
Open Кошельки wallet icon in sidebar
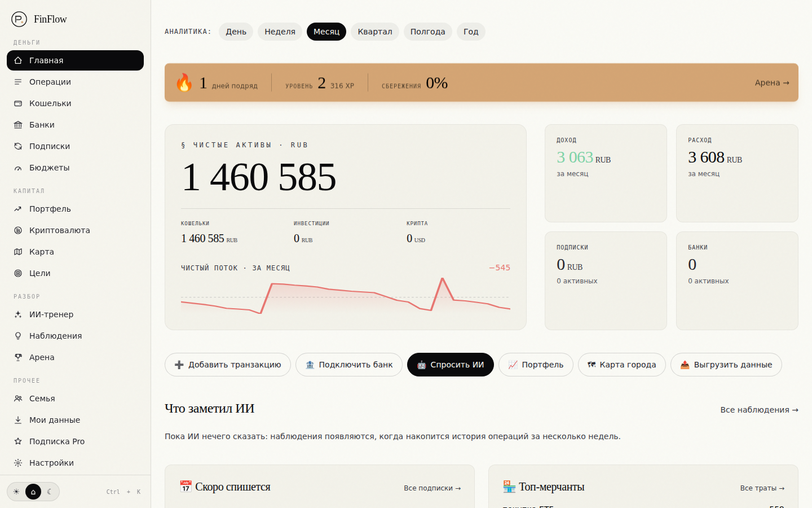[18, 103]
